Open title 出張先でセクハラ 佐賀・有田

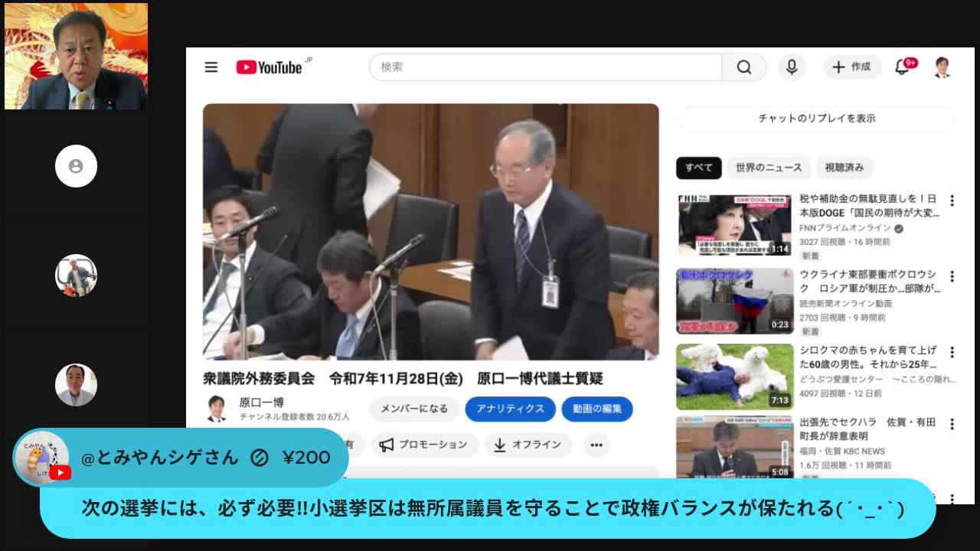click(x=867, y=429)
